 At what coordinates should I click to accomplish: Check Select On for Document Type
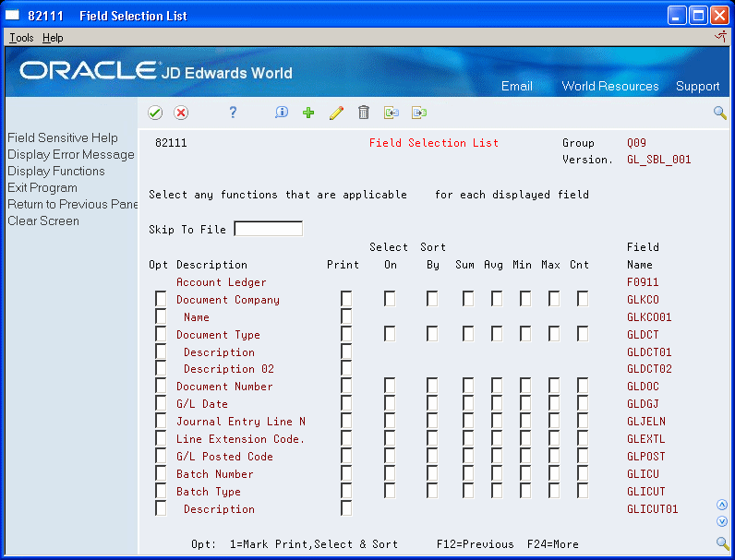pyautogui.click(x=390, y=334)
